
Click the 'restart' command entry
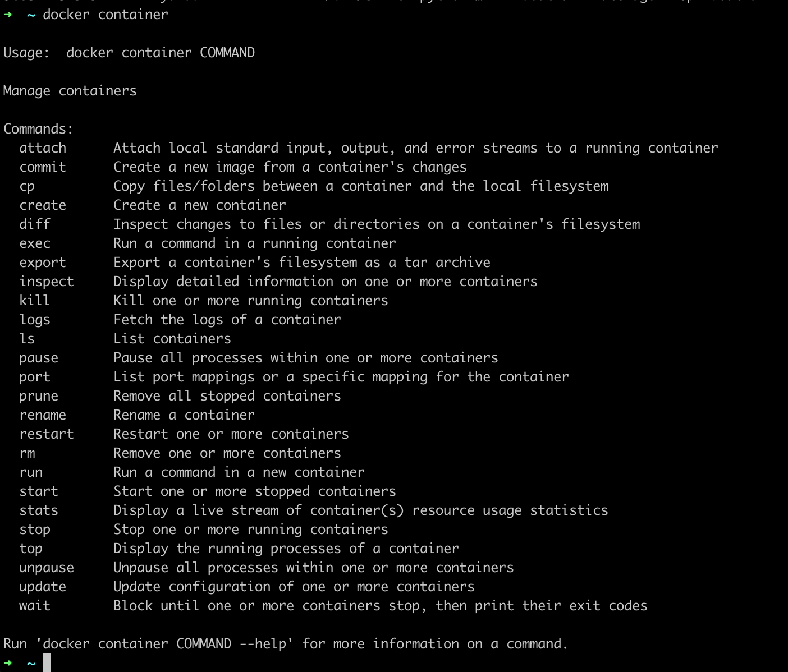tap(47, 434)
